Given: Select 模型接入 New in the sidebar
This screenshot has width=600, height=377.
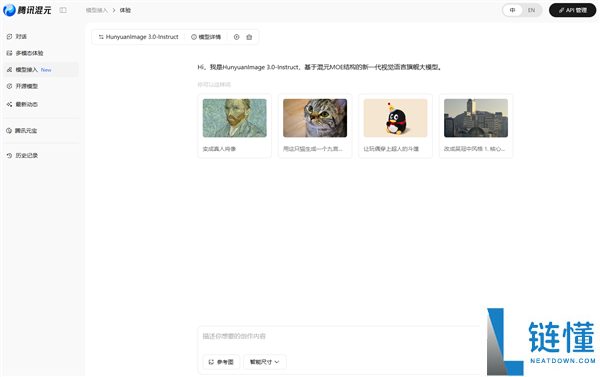Looking at the screenshot, I should pos(41,70).
